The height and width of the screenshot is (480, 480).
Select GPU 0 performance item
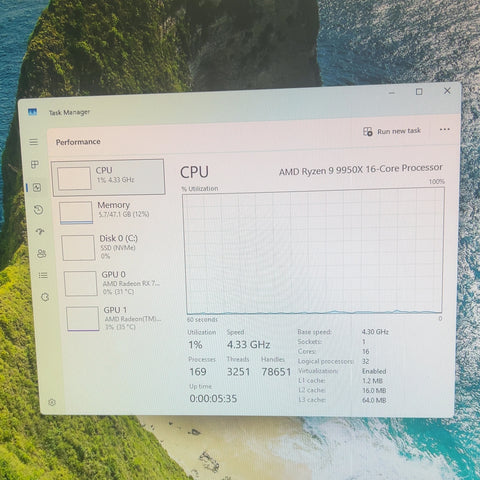point(114,283)
